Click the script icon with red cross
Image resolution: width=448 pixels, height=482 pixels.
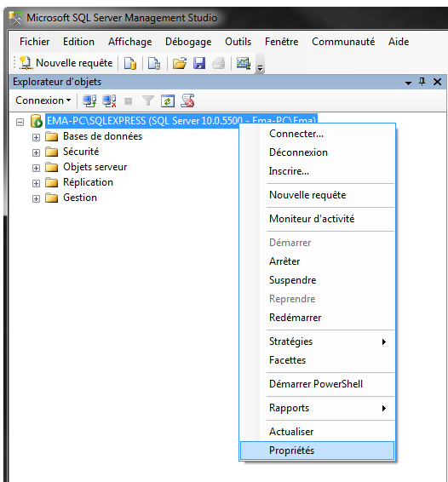point(187,100)
